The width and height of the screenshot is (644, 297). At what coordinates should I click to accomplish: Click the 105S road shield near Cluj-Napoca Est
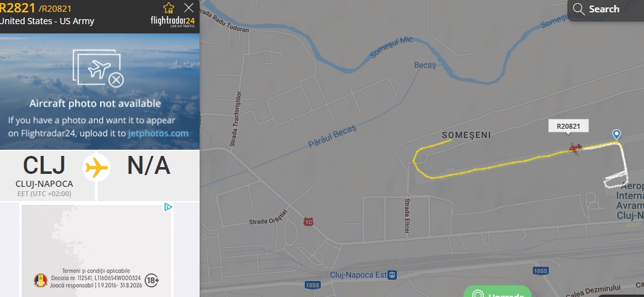pyautogui.click(x=313, y=285)
